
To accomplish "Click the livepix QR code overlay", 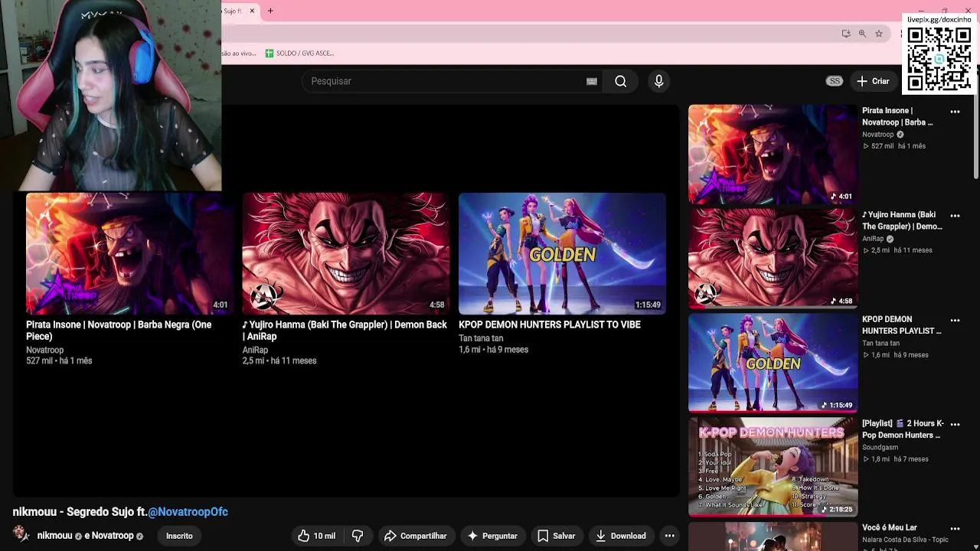I will (x=939, y=58).
